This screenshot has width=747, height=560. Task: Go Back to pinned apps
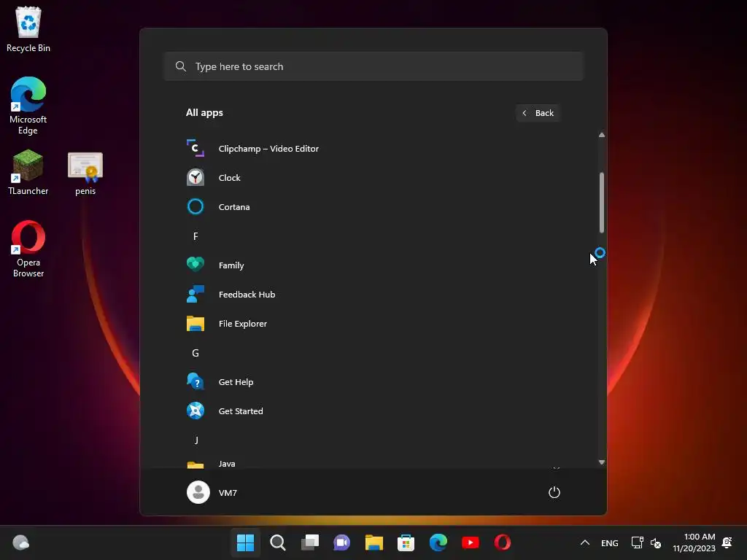tap(538, 113)
